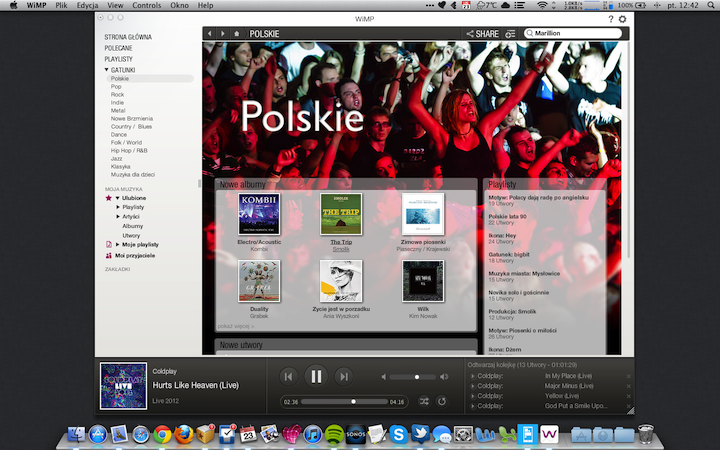
Task: Seek using the song progress bar
Action: click(345, 401)
